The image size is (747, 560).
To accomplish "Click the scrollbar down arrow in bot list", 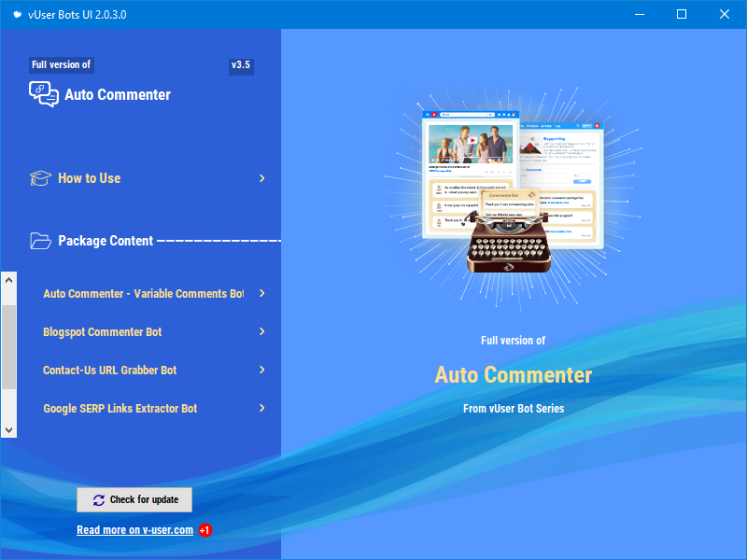I will coord(8,429).
